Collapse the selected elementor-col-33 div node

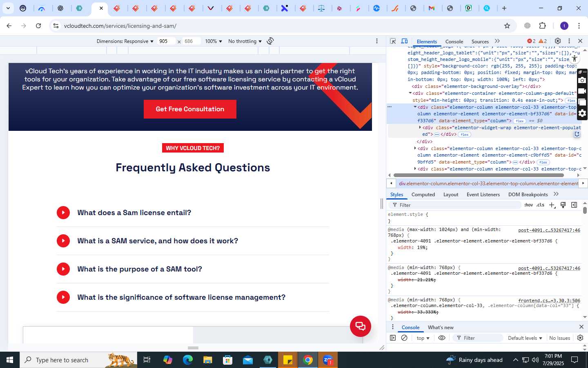(x=415, y=107)
